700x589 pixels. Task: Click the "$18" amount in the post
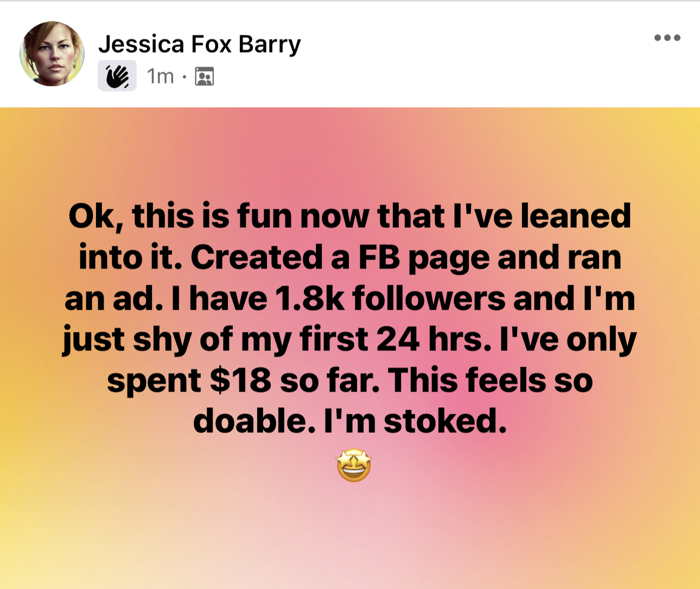pyautogui.click(x=240, y=380)
